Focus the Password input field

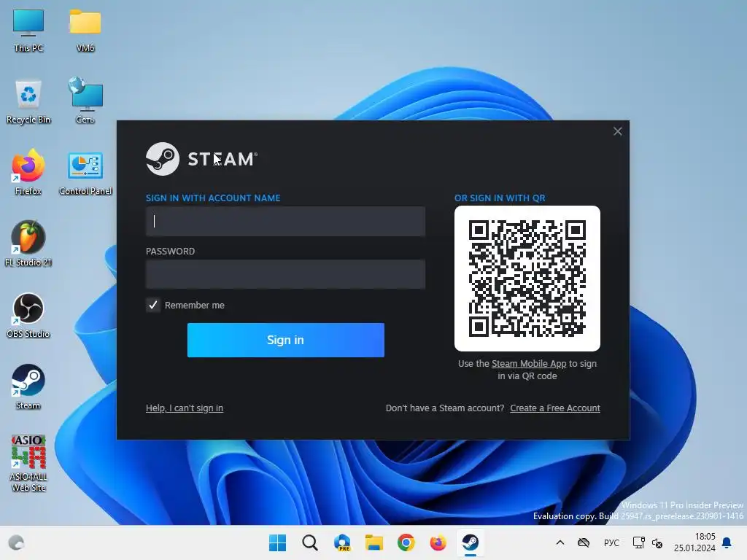coord(285,274)
